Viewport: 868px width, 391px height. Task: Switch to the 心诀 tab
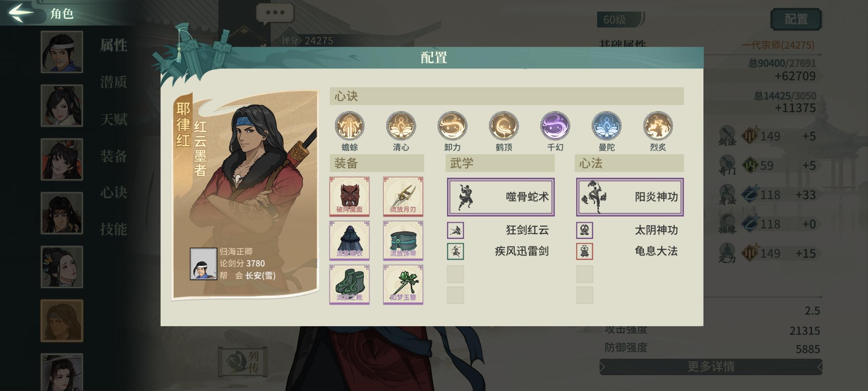coord(114,193)
